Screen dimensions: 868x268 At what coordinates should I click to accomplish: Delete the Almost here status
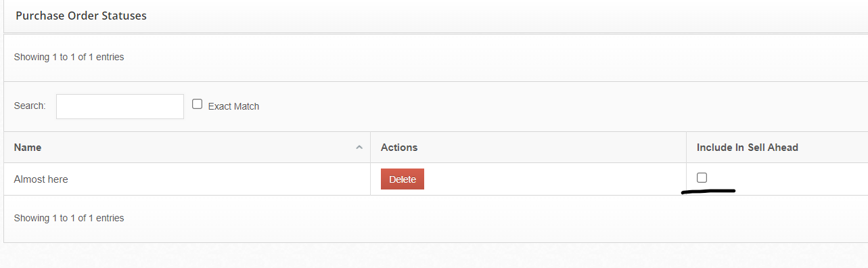tap(403, 179)
